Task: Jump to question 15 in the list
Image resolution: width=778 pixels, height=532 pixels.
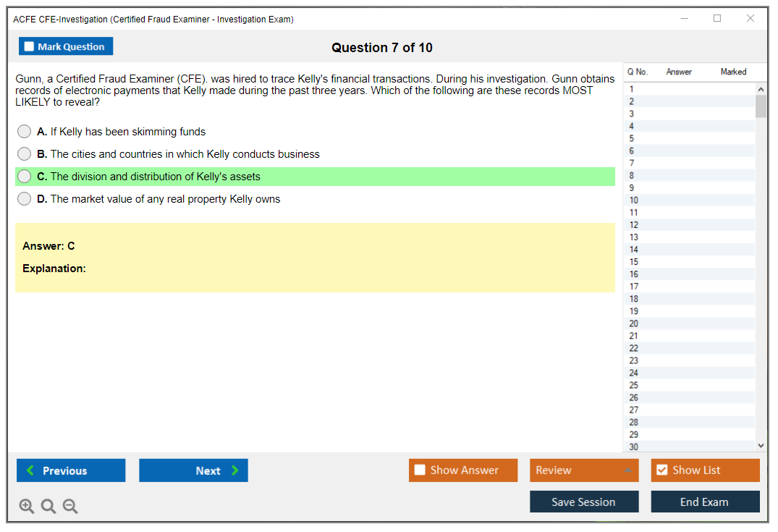Action: coord(634,262)
